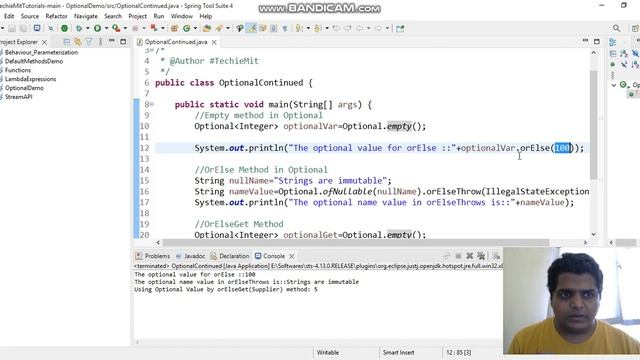Click the Terminal icon in the toolbar
Image resolution: width=640 pixels, height=360 pixels.
37,28
